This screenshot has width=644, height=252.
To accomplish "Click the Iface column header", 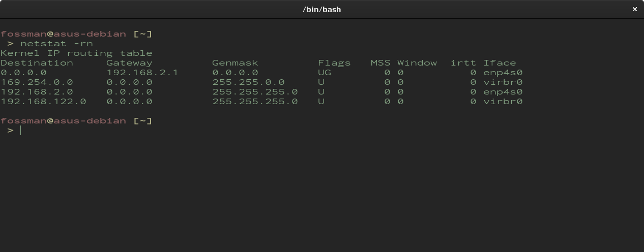I will [x=500, y=63].
